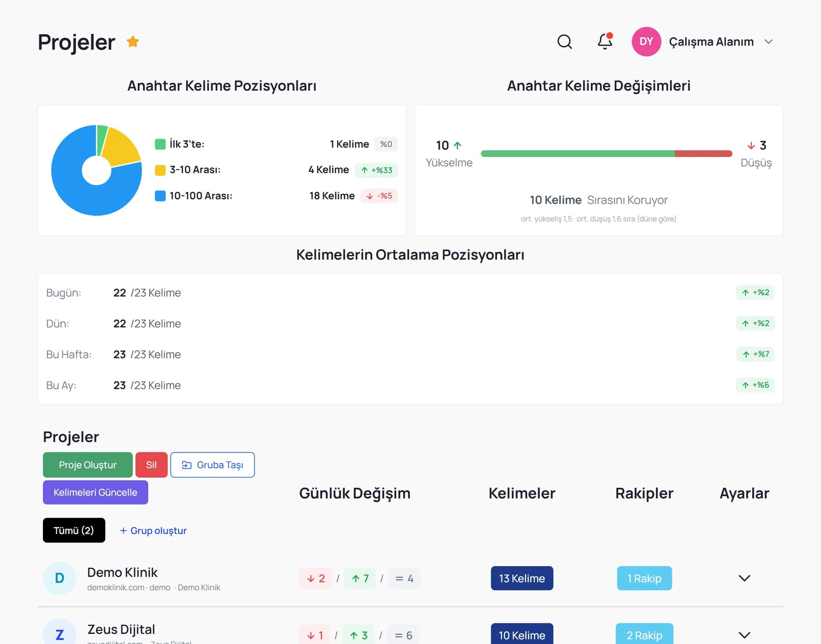This screenshot has height=644, width=821.
Task: Click Gruba Taşı button
Action: coord(213,465)
